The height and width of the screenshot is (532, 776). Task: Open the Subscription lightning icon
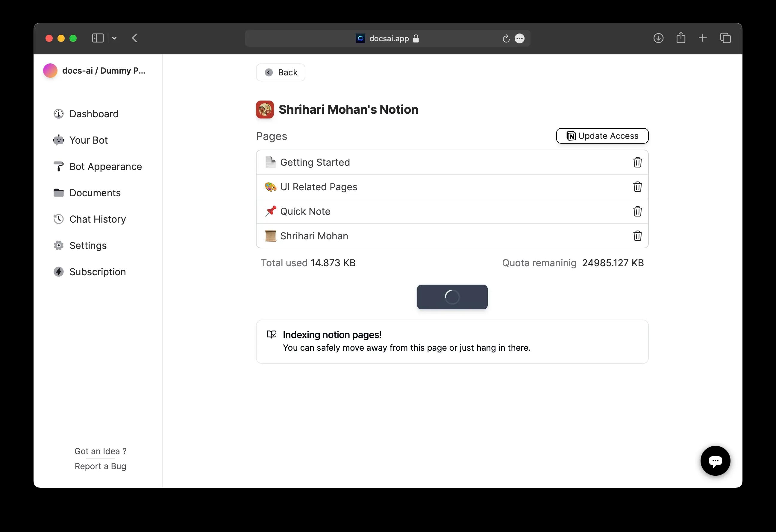pos(58,272)
